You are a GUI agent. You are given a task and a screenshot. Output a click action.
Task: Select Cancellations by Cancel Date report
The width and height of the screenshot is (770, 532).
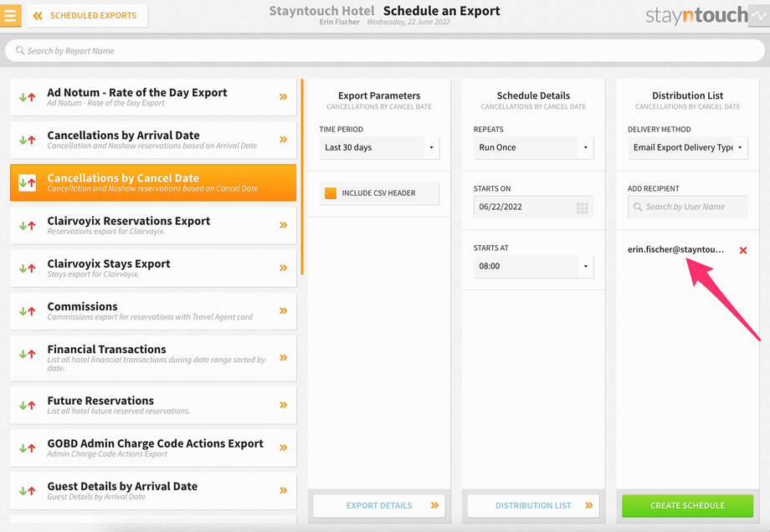[153, 182]
